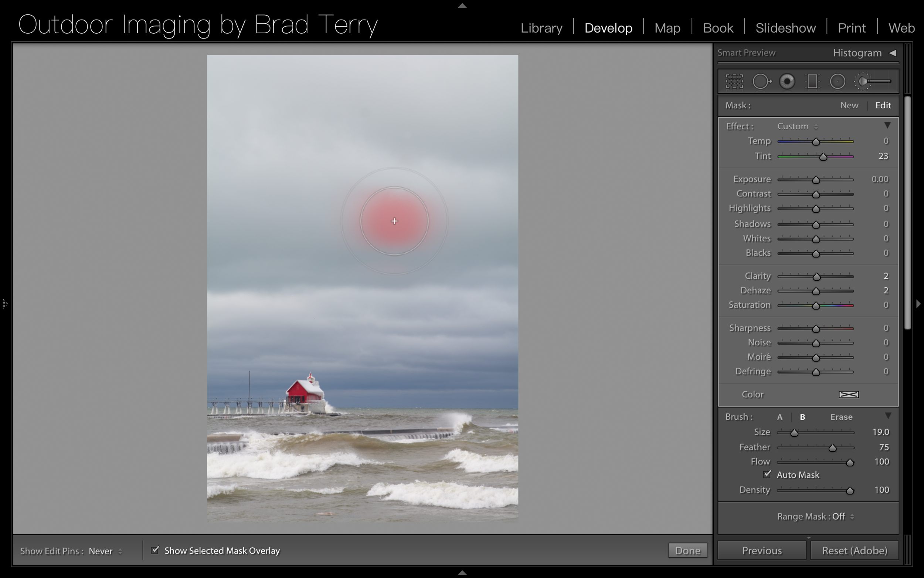Click the Erase brush option
The height and width of the screenshot is (578, 924).
point(841,417)
